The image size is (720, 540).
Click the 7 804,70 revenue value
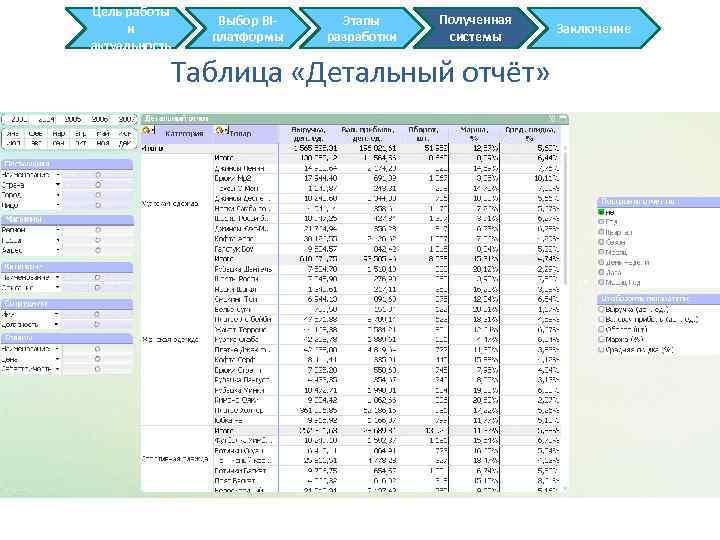click(321, 269)
